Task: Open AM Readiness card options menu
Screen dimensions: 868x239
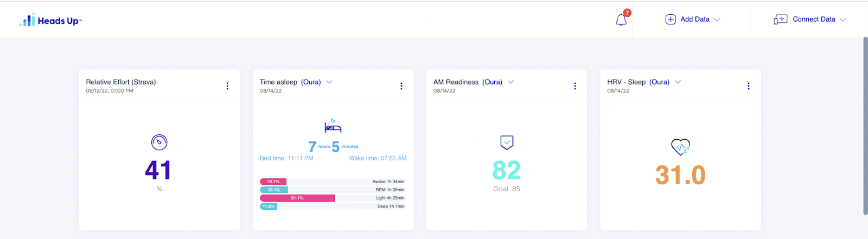Action: [x=575, y=86]
